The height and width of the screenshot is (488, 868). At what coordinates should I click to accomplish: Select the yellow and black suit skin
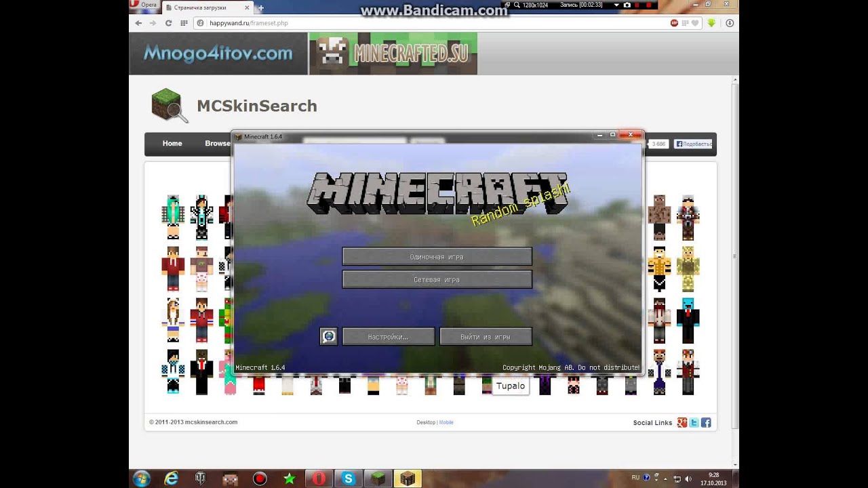659,269
